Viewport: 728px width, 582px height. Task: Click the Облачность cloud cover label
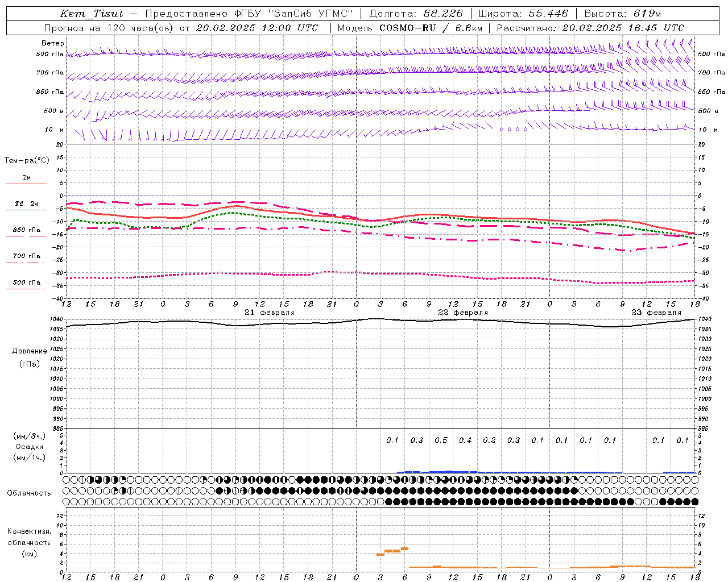pos(29,493)
